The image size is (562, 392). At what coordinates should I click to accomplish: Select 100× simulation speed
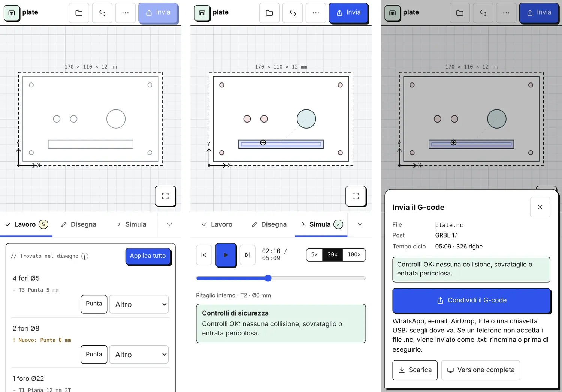(x=354, y=255)
